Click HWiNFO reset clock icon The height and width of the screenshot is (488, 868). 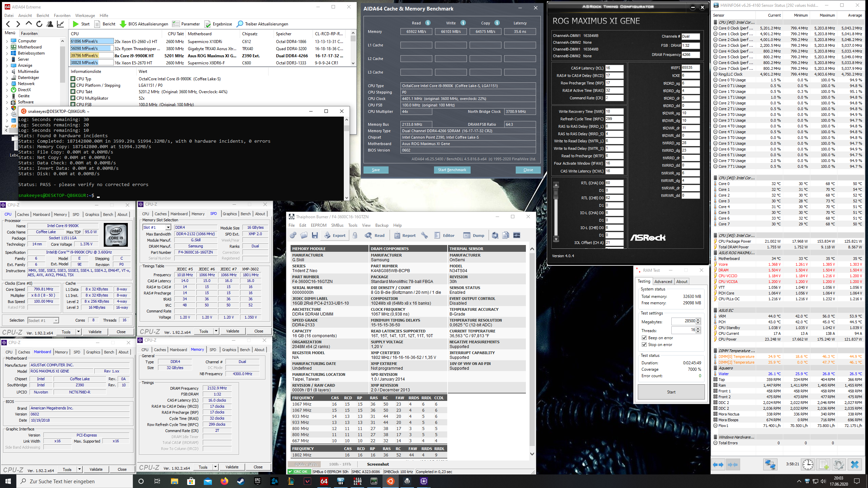(808, 464)
